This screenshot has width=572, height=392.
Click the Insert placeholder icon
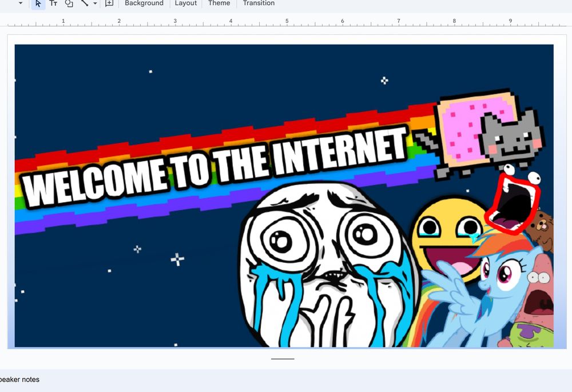109,4
